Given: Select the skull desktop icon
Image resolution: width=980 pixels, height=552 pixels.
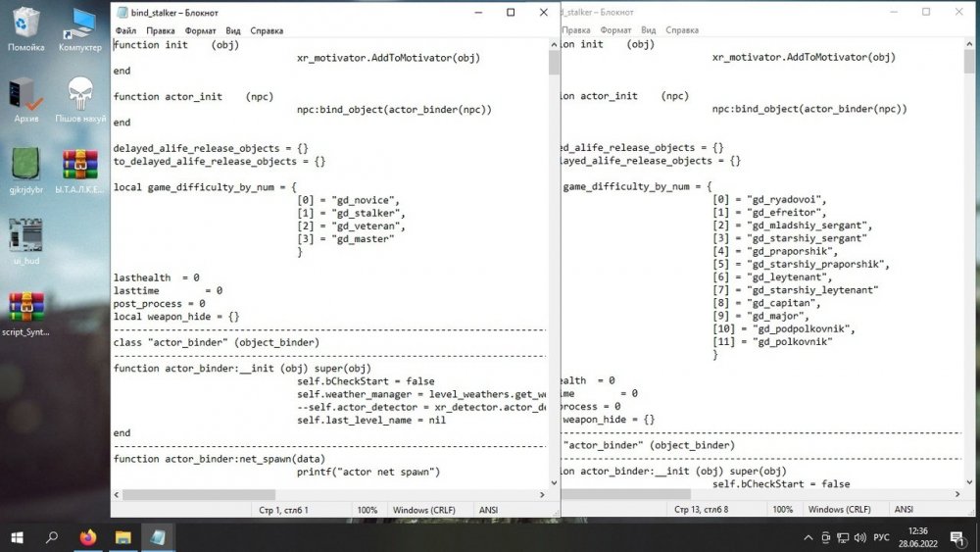Looking at the screenshot, I should [80, 99].
